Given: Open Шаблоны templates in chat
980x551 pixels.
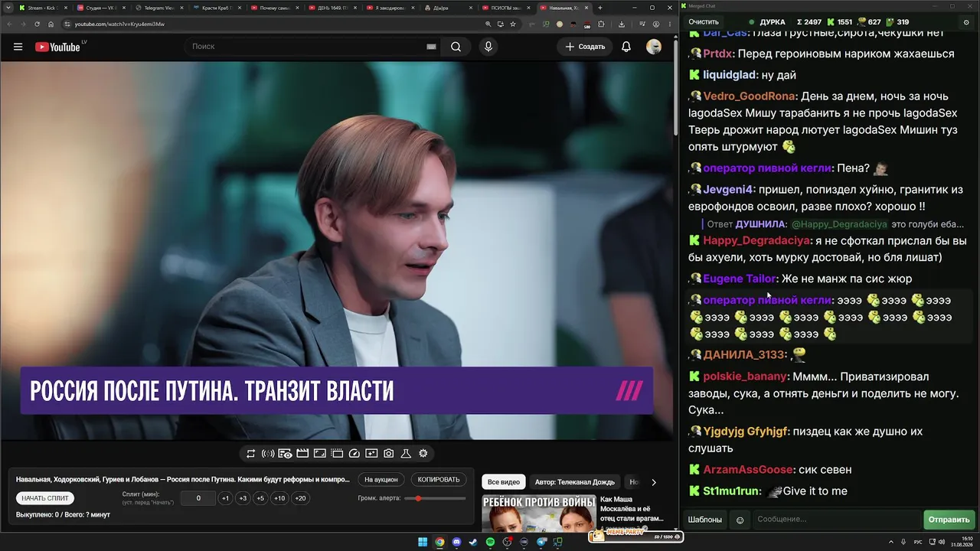Looking at the screenshot, I should 704,520.
